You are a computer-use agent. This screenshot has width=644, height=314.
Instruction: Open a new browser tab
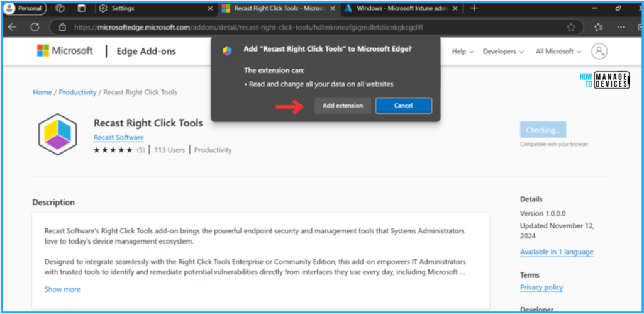(x=474, y=8)
